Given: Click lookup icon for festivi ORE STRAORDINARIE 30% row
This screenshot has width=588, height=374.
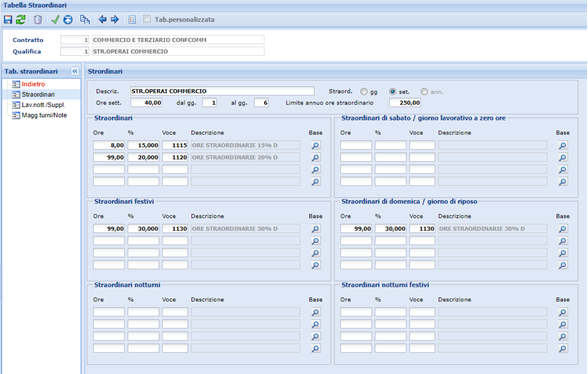Looking at the screenshot, I should 316,228.
